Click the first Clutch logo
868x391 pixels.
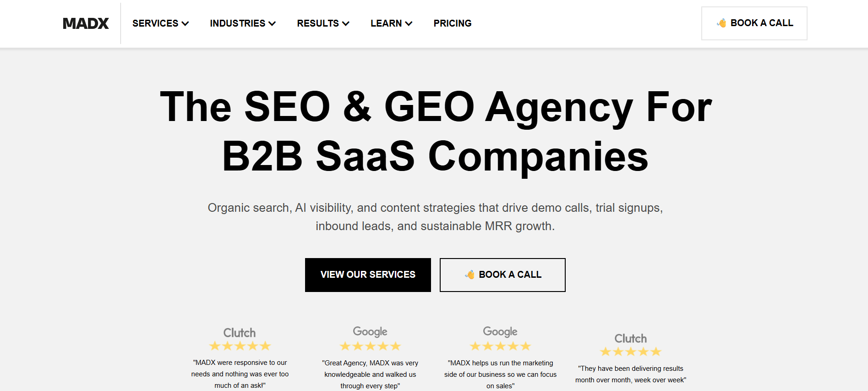[x=240, y=333]
